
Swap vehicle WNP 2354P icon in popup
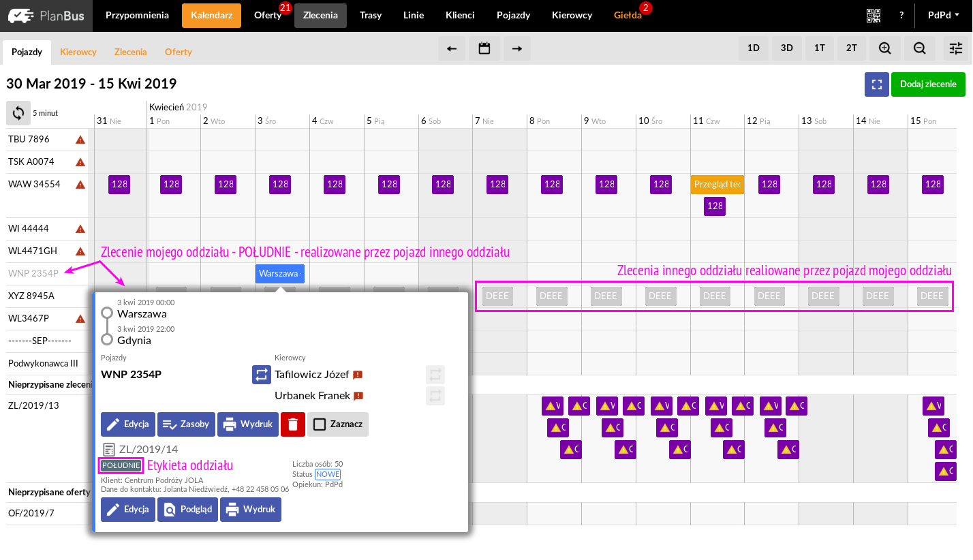[x=262, y=375]
